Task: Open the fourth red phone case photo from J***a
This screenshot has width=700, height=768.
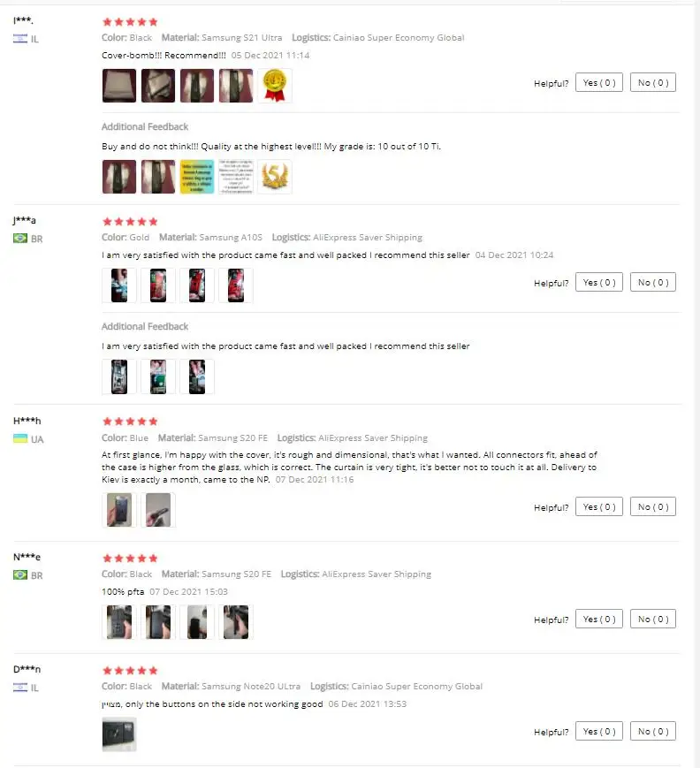Action: pyautogui.click(x=236, y=285)
